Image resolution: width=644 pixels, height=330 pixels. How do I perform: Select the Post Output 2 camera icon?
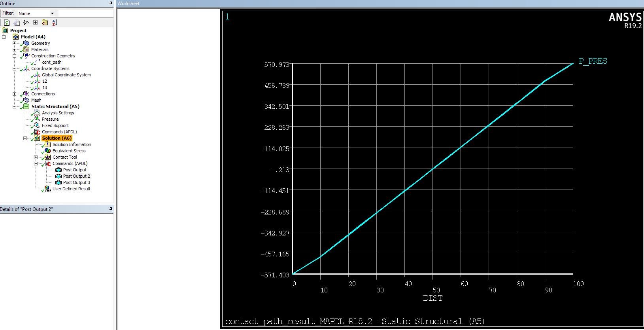59,176
